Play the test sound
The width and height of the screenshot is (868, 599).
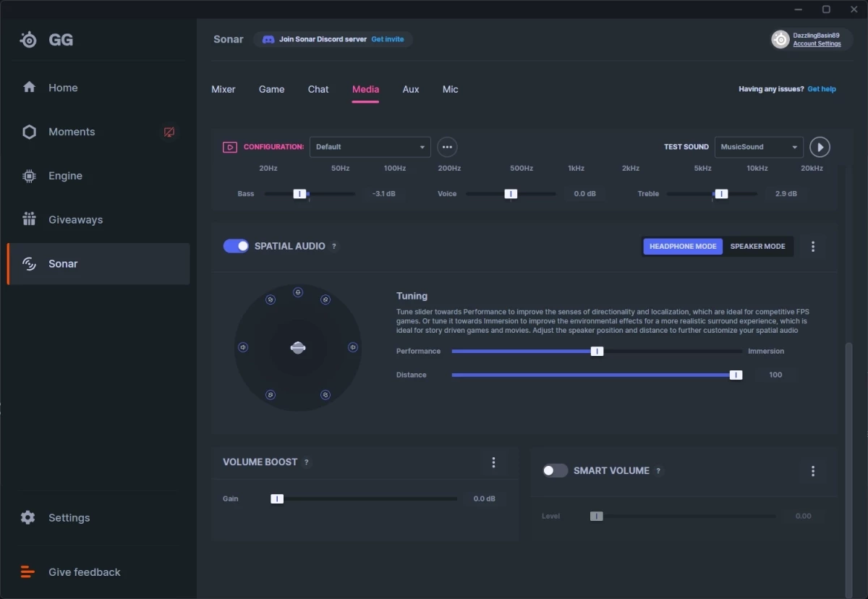(820, 147)
